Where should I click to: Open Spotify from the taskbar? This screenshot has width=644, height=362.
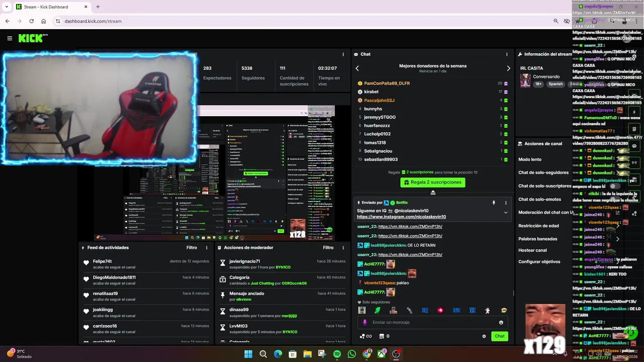[x=337, y=354]
